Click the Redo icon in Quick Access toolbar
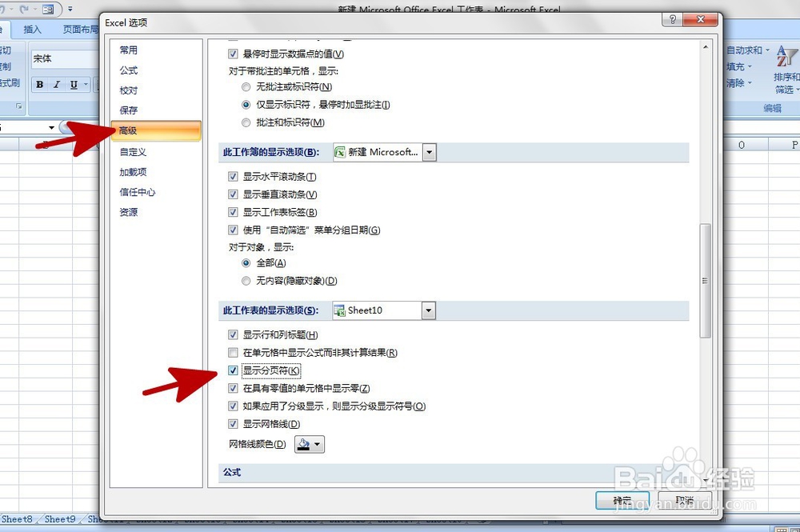 pos(24,9)
